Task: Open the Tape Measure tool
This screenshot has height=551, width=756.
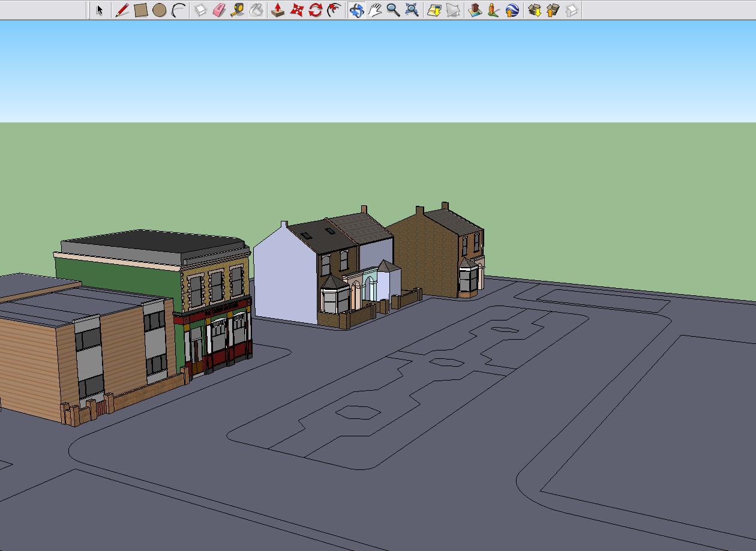Action: pyautogui.click(x=238, y=10)
